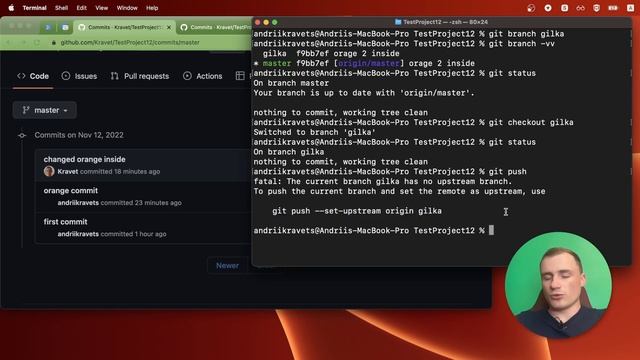Viewport: 640px width, 360px height.
Task: Switch to the second Commits browser tab
Action: pos(215,27)
